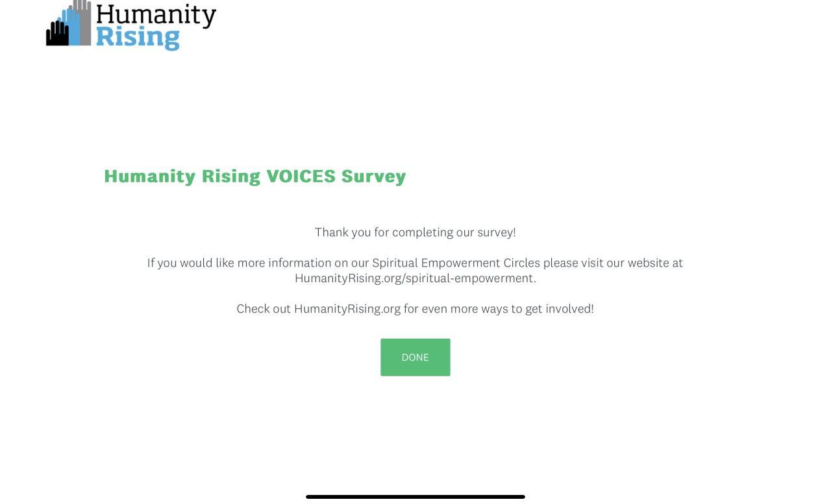Image resolution: width=831 pixels, height=504 pixels.
Task: Open the HumanityRising.org/spiritual-empowerment address
Action: [x=415, y=278]
